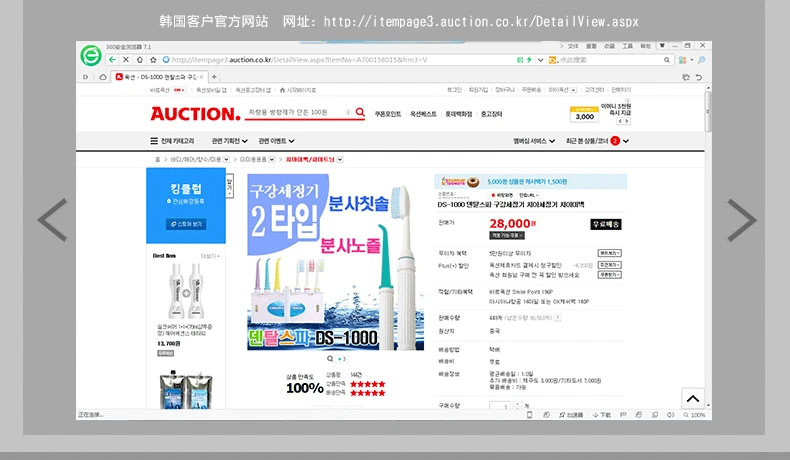Open the 로그인 link at top
Screen dimensions: 790x460
454,90
